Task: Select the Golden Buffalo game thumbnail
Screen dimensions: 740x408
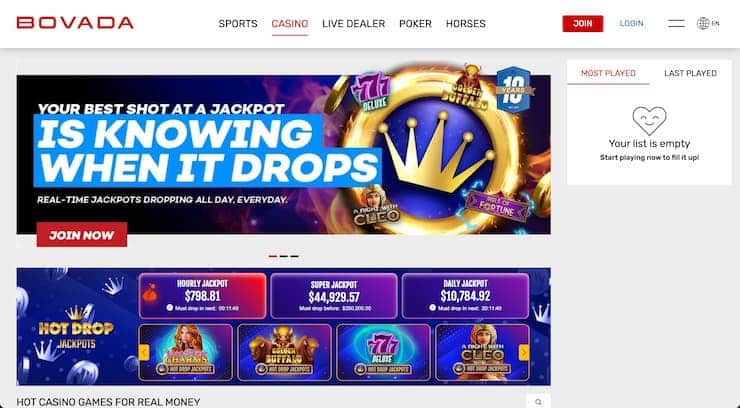Action: click(285, 352)
